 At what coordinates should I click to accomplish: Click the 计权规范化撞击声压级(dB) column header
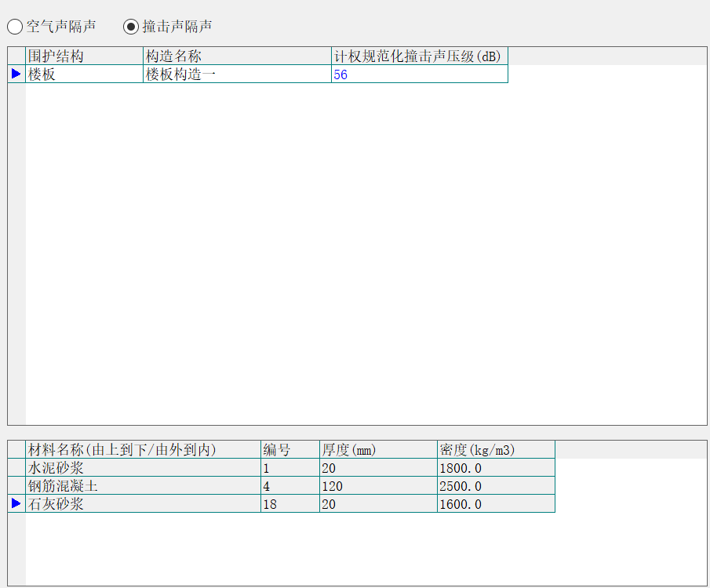click(419, 56)
